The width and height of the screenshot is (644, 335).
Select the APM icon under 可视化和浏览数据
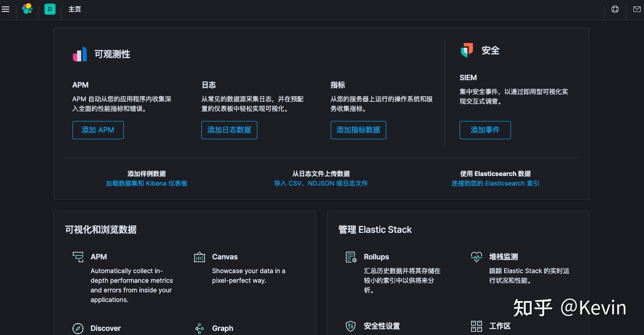(x=78, y=257)
